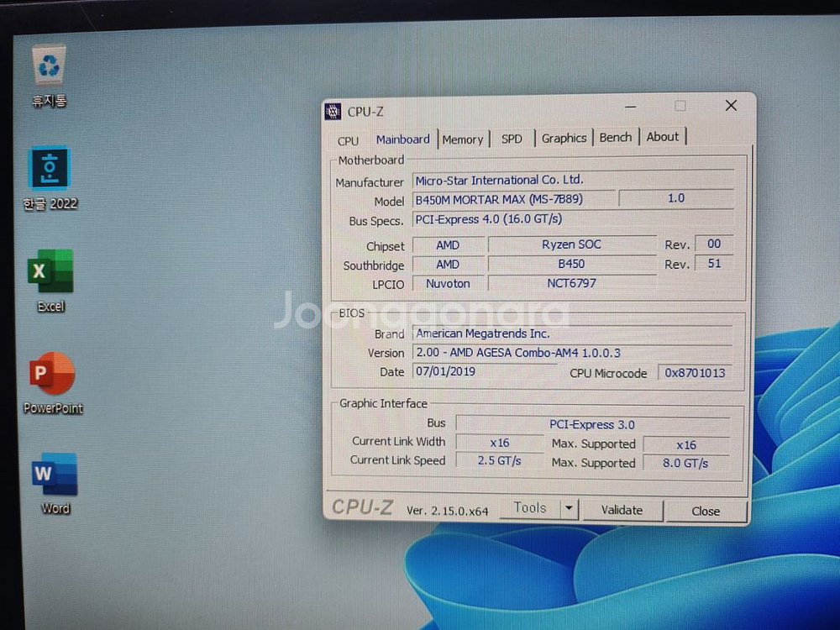Viewport: 840px width, 630px height.
Task: Click the BIOS version AGESA Combo-AM4 field
Action: (573, 353)
